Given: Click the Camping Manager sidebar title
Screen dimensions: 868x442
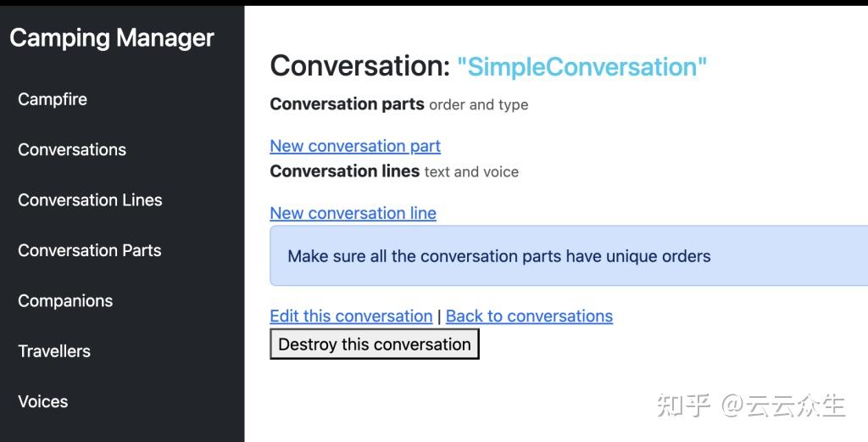Looking at the screenshot, I should click(x=112, y=38).
